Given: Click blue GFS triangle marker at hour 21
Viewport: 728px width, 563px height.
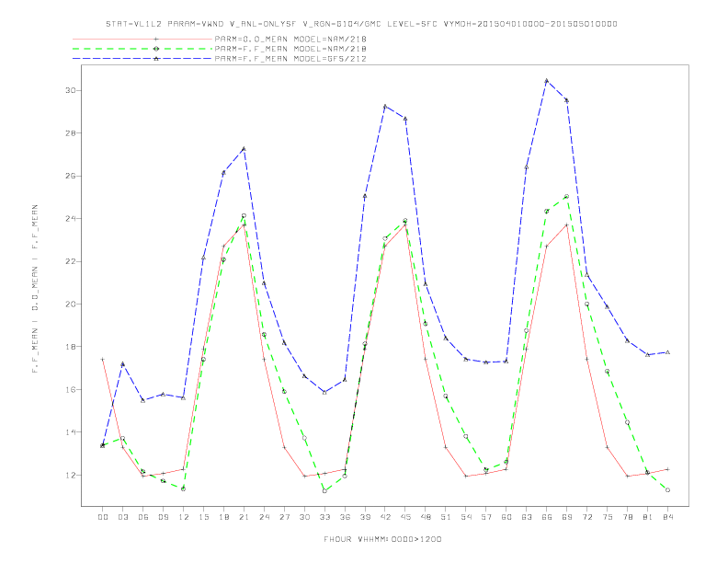Looking at the screenshot, I should tap(244, 149).
